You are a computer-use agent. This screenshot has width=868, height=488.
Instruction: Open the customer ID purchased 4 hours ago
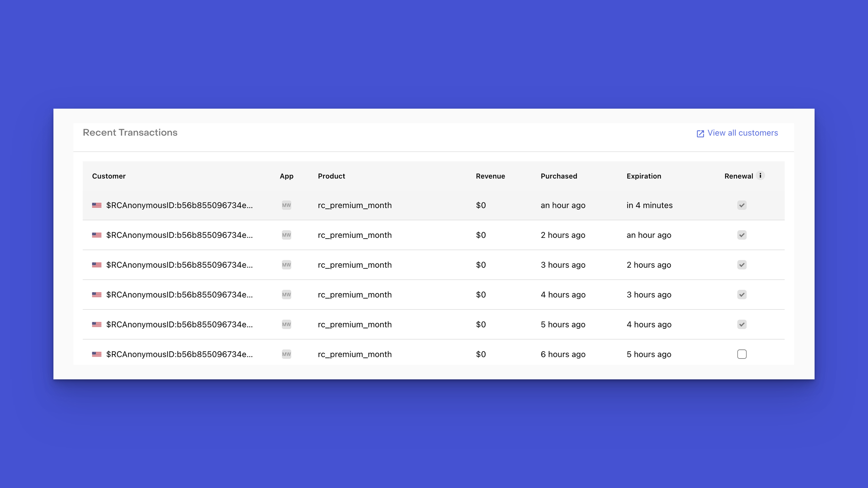tap(179, 295)
